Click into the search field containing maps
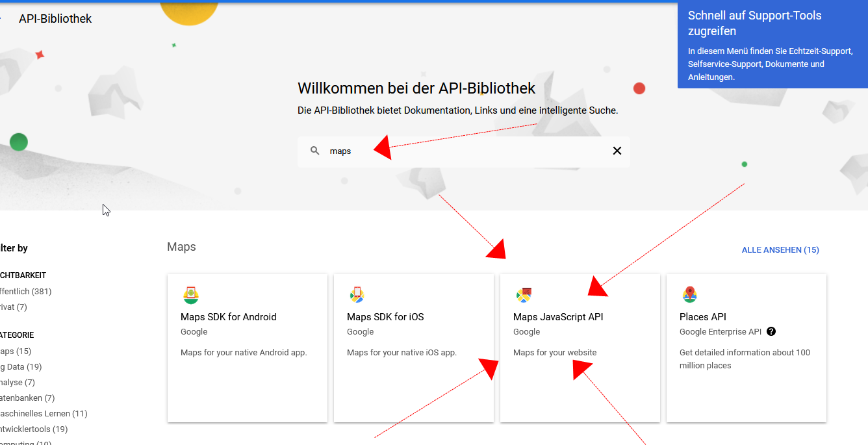 pyautogui.click(x=464, y=151)
